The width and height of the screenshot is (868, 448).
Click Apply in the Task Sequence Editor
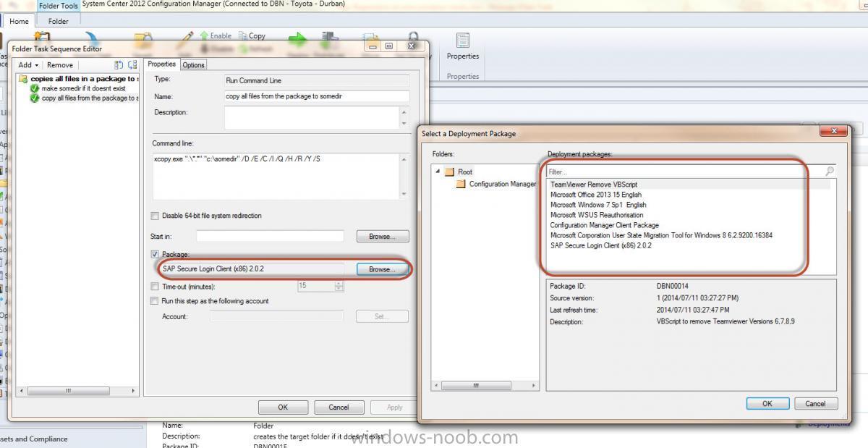coord(394,407)
